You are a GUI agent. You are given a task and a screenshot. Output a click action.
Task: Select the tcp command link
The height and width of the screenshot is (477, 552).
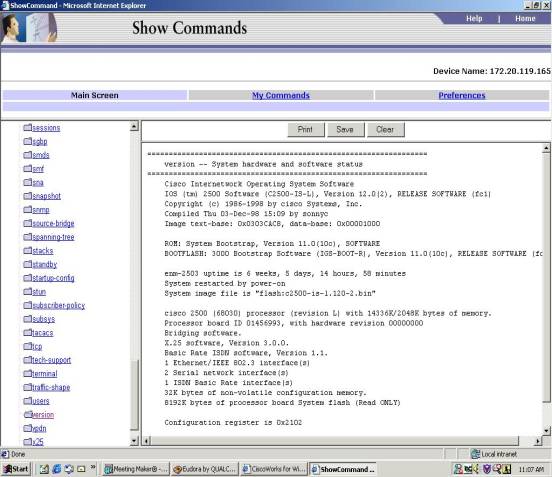[37, 346]
